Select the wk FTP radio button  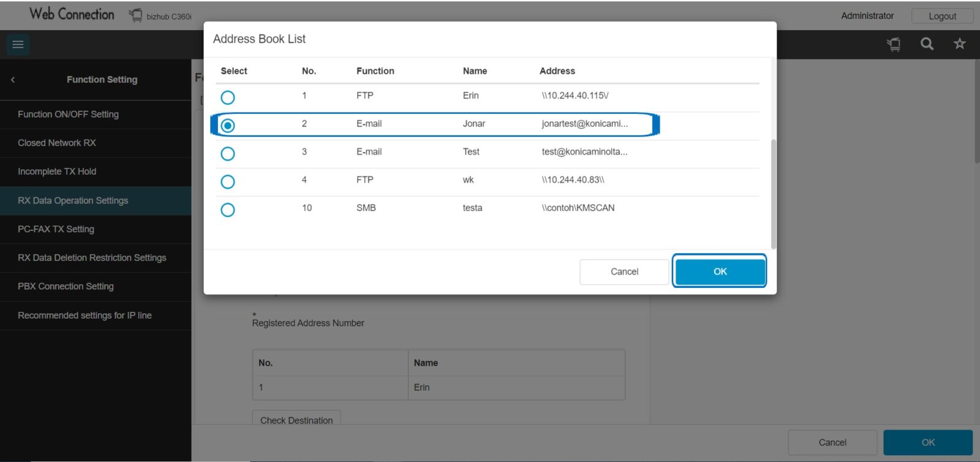pos(228,182)
